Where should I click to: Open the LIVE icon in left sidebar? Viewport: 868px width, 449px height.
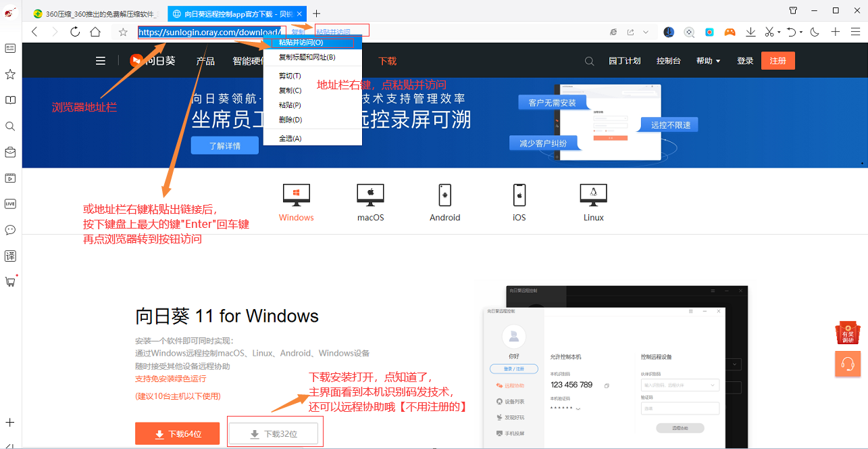pos(10,204)
